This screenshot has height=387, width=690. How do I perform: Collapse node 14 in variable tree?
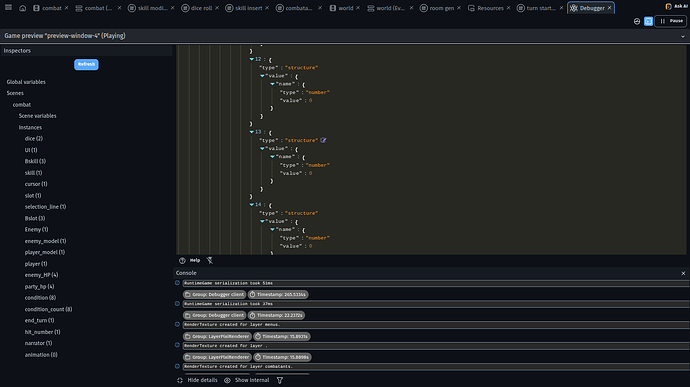[x=252, y=204]
